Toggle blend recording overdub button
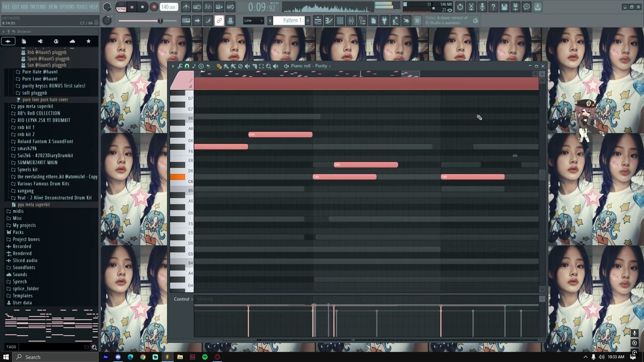This screenshot has height=362, width=644. (219, 7)
